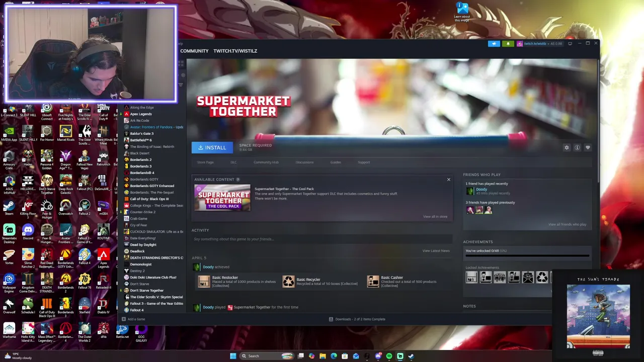Image resolution: width=644 pixels, height=362 pixels.
Task: Open File Explorer from the taskbar
Action: pyautogui.click(x=323, y=356)
